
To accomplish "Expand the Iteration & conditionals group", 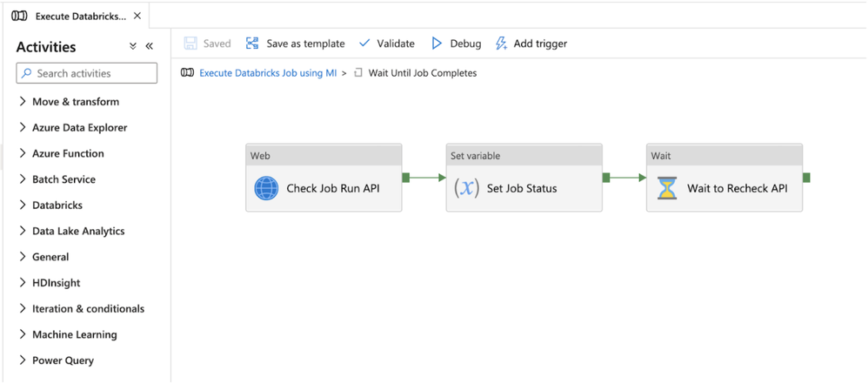I will (23, 309).
